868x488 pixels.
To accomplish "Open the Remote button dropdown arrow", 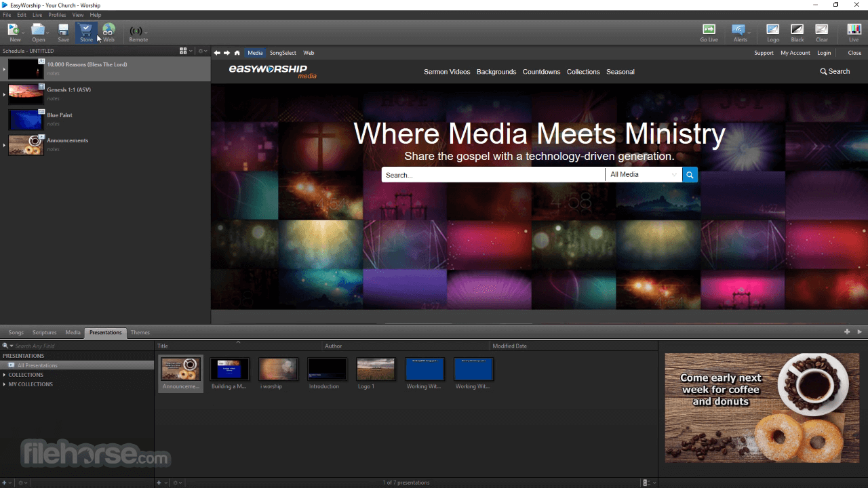I will pos(146,32).
